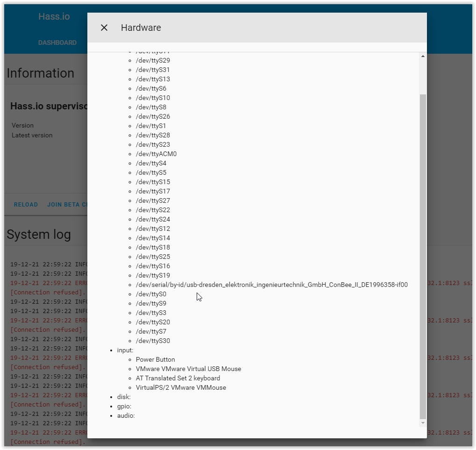The height and width of the screenshot is (450, 476).
Task: Click the /dev/ttyS0 device entry
Action: 151,294
